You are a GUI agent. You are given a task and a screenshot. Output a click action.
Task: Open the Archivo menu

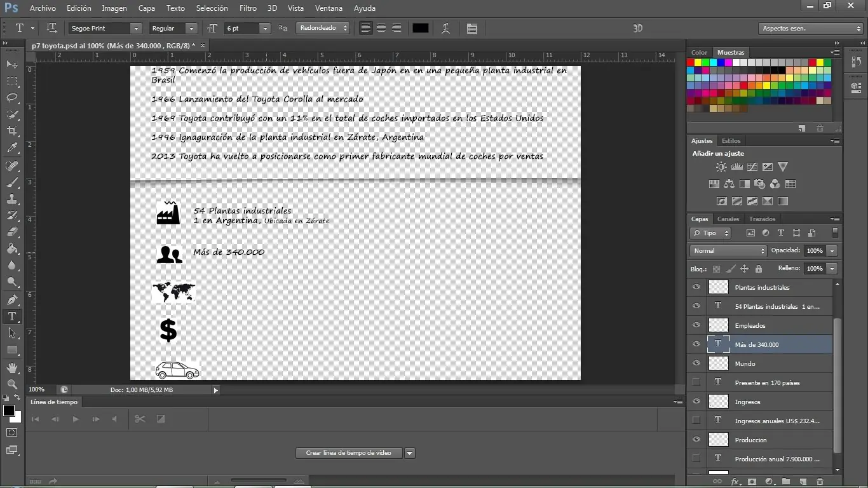coord(43,8)
